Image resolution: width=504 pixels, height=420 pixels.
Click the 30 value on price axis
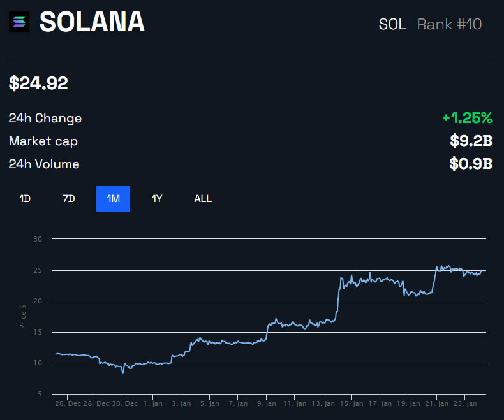click(38, 240)
